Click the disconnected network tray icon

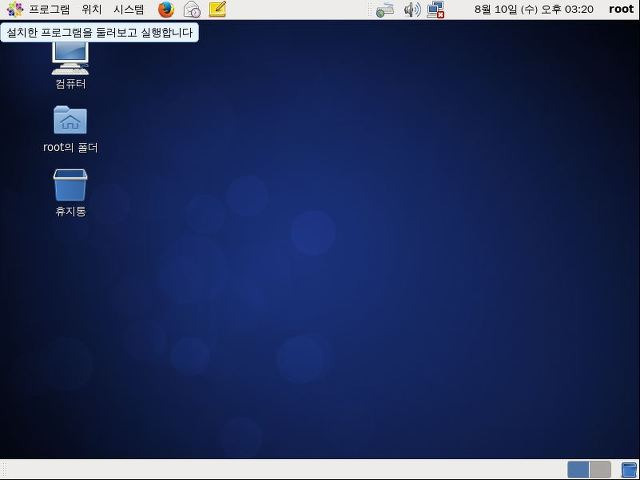(x=436, y=10)
